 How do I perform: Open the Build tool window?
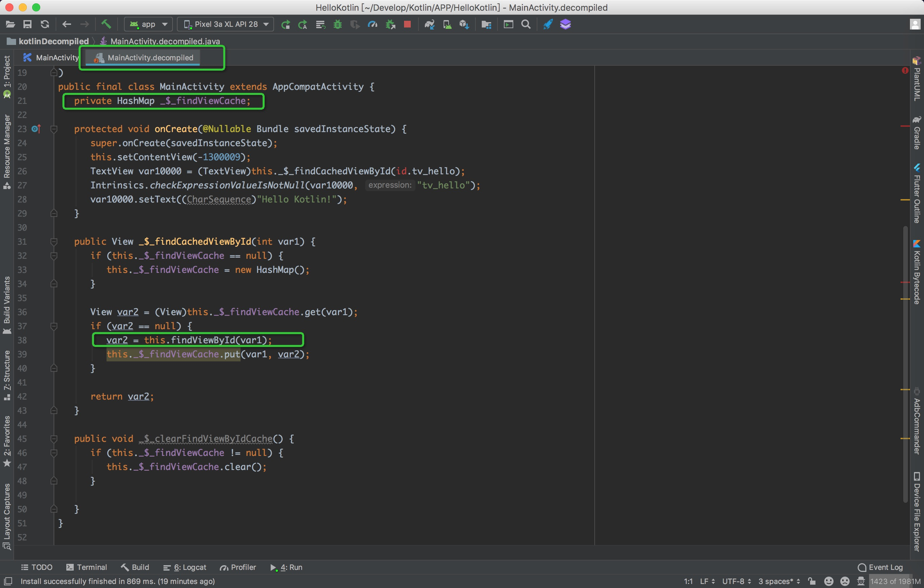135,567
